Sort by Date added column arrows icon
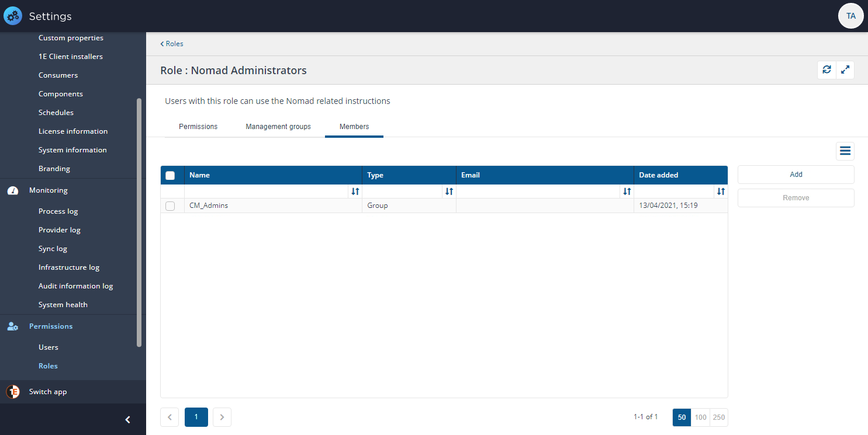Image resolution: width=868 pixels, height=435 pixels. click(x=721, y=192)
